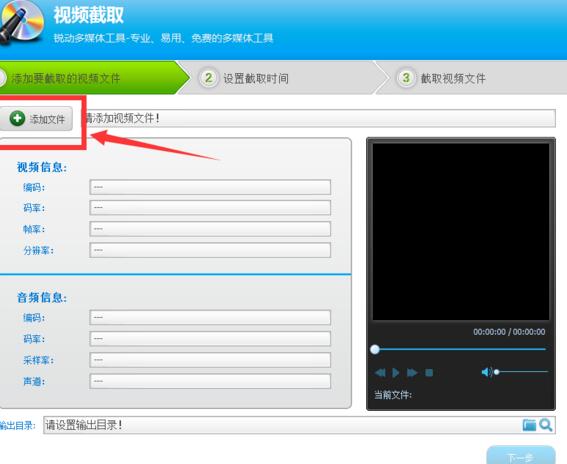This screenshot has height=464, width=567.
Task: Click the 00:00:00 / 00:00:00 time display
Action: [x=509, y=332]
